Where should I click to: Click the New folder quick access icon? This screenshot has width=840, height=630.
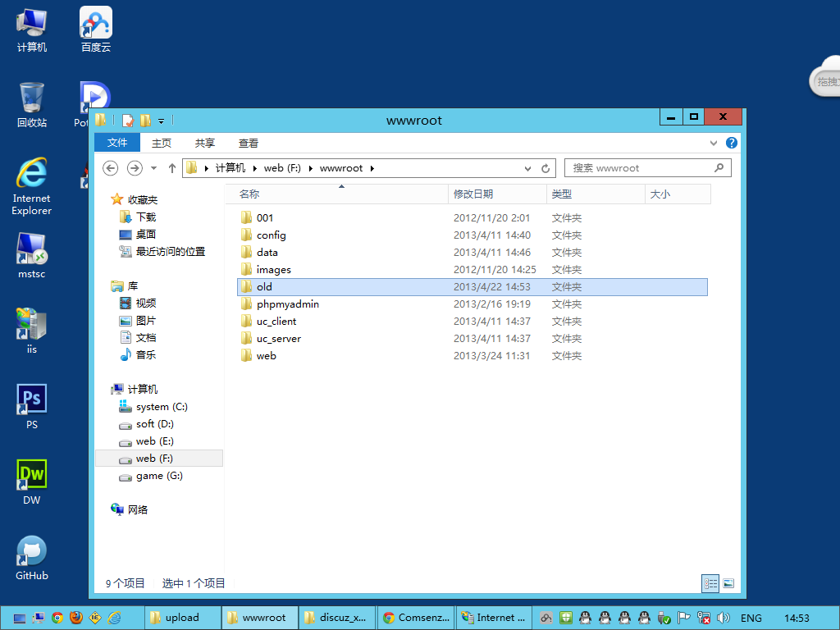(x=145, y=121)
